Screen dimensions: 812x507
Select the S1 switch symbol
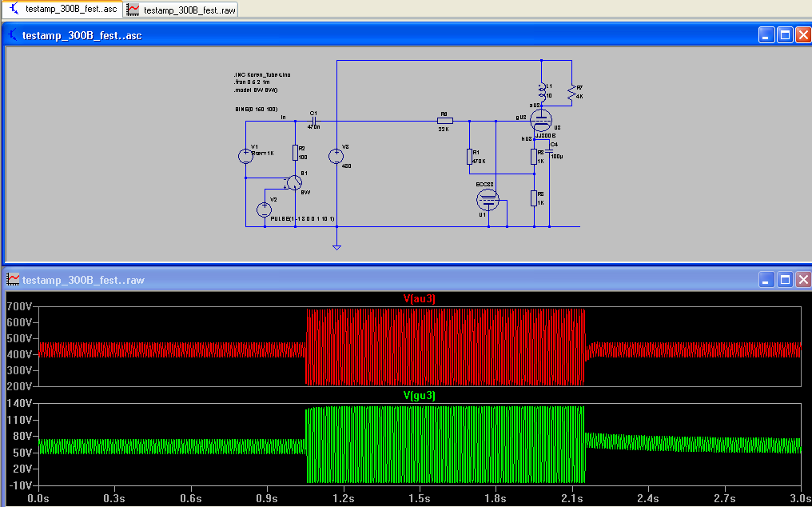tap(294, 183)
